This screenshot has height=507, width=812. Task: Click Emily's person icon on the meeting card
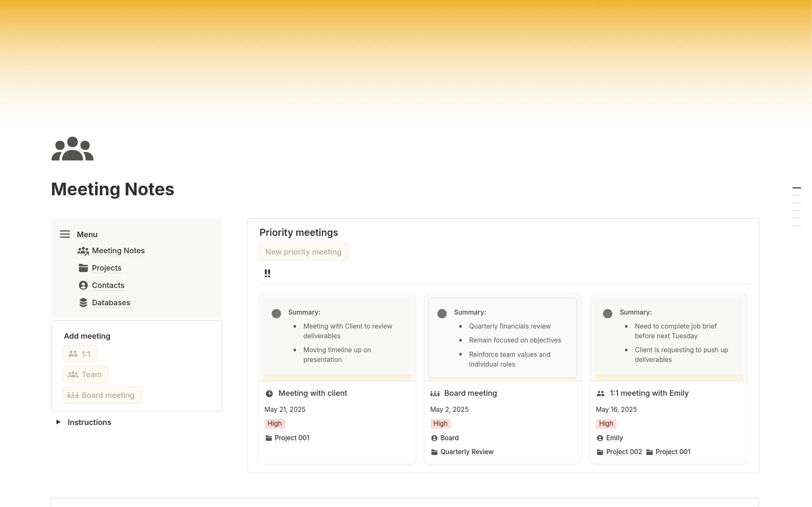tap(601, 438)
